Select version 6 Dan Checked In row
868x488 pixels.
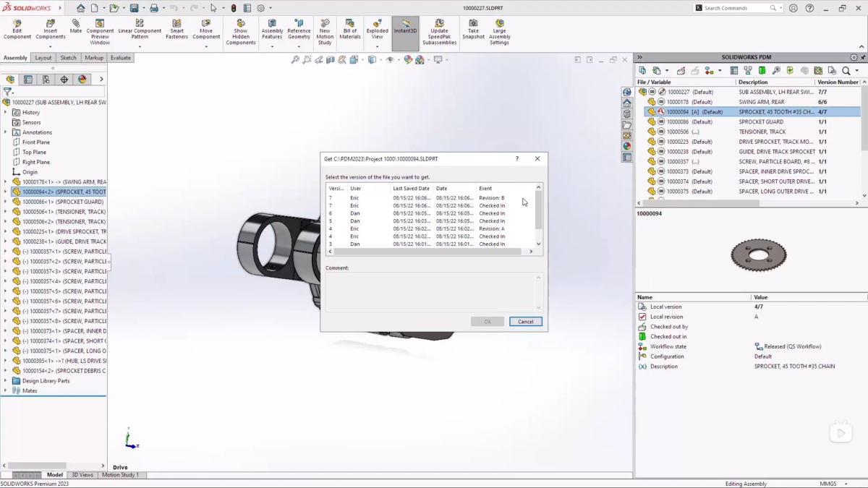[x=430, y=213]
